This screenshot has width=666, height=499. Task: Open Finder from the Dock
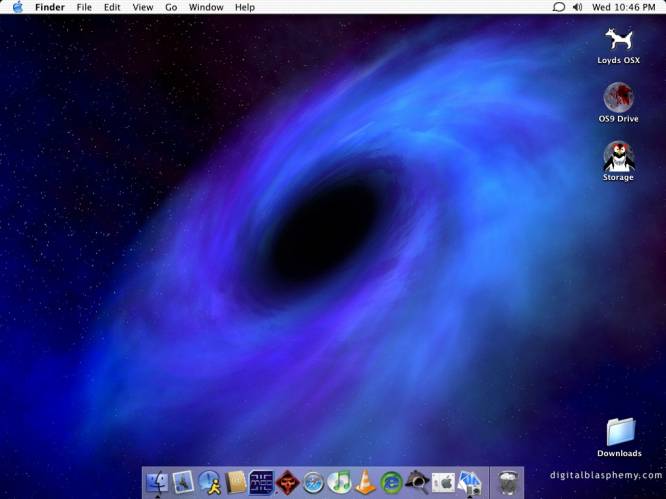(158, 482)
